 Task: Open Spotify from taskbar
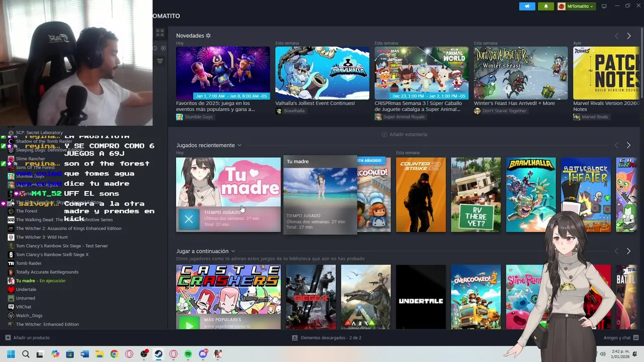click(188, 354)
